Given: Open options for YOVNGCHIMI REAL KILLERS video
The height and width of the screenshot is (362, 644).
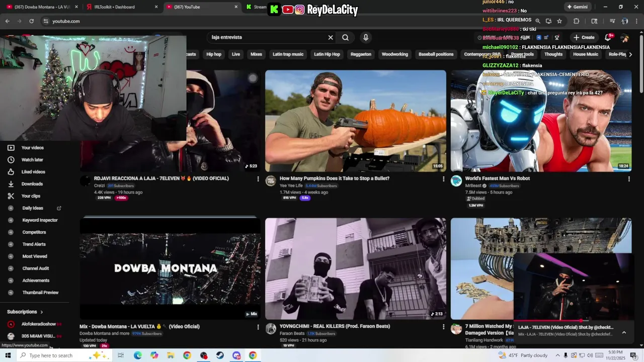Looking at the screenshot, I should pos(443,327).
